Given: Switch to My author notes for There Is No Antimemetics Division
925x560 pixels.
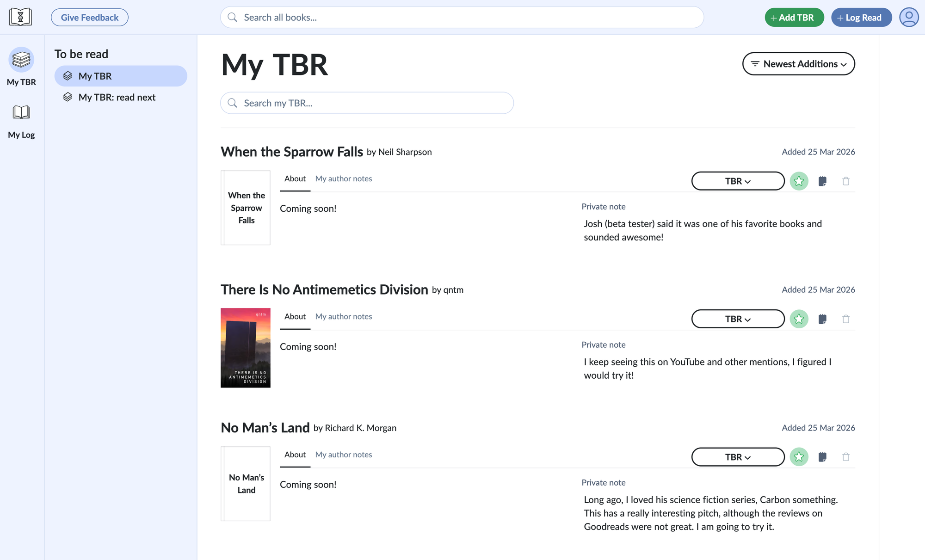Looking at the screenshot, I should coord(343,316).
